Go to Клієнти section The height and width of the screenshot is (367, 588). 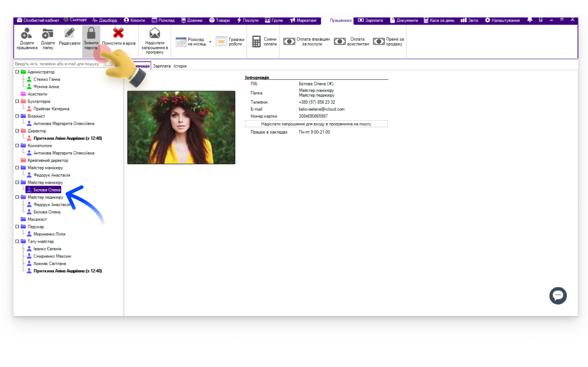(134, 20)
